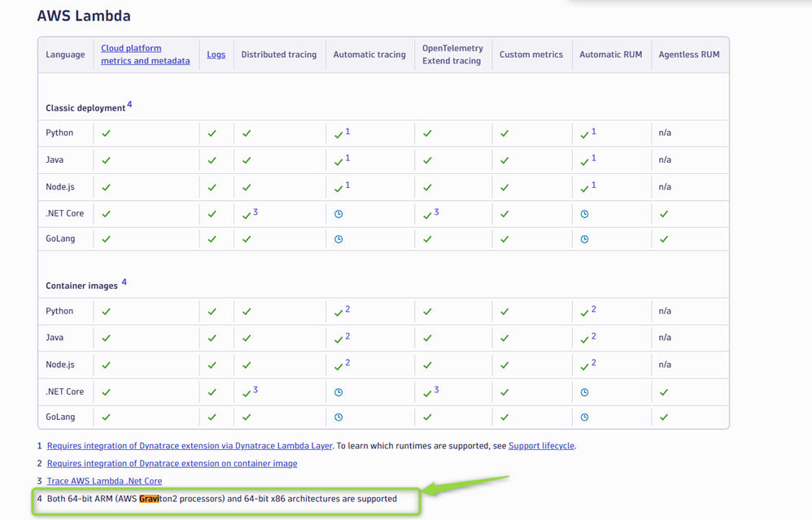
Task: Open the Cloud platform metrics and metadata link
Action: (145, 55)
